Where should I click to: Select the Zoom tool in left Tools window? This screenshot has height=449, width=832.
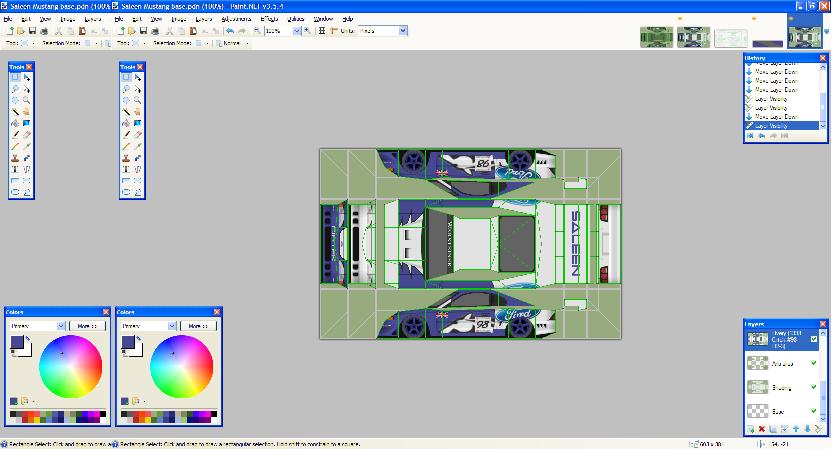pyautogui.click(x=27, y=100)
